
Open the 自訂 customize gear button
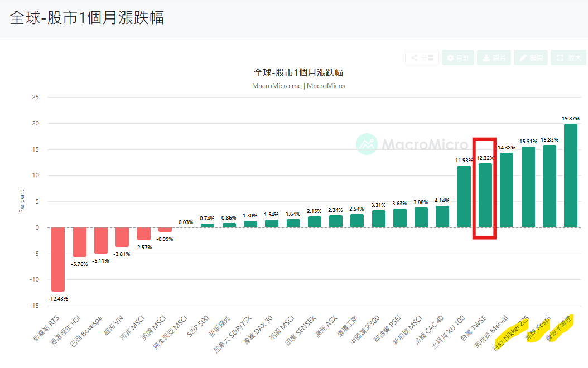tap(458, 58)
